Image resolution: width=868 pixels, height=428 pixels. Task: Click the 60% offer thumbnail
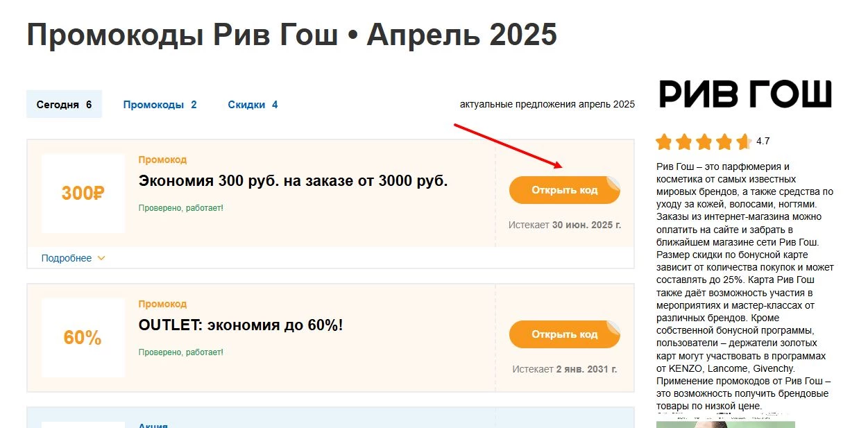pos(83,338)
